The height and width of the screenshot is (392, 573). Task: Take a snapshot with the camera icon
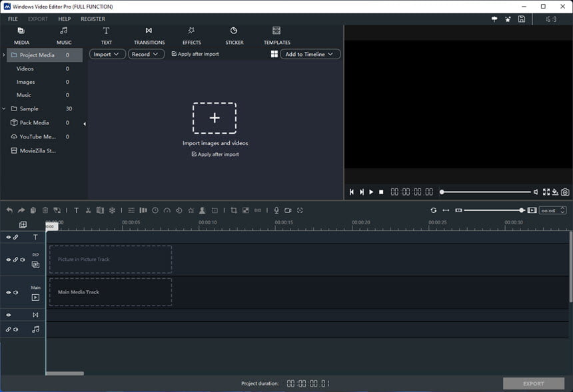point(565,192)
